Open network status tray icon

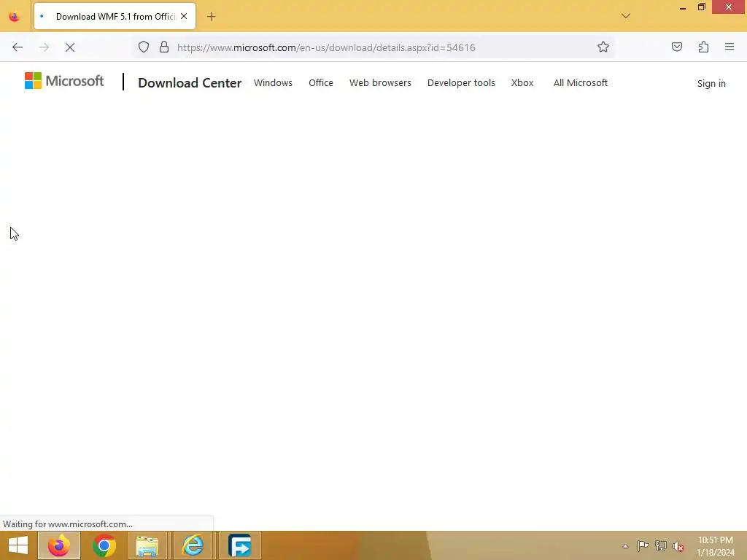click(x=661, y=545)
